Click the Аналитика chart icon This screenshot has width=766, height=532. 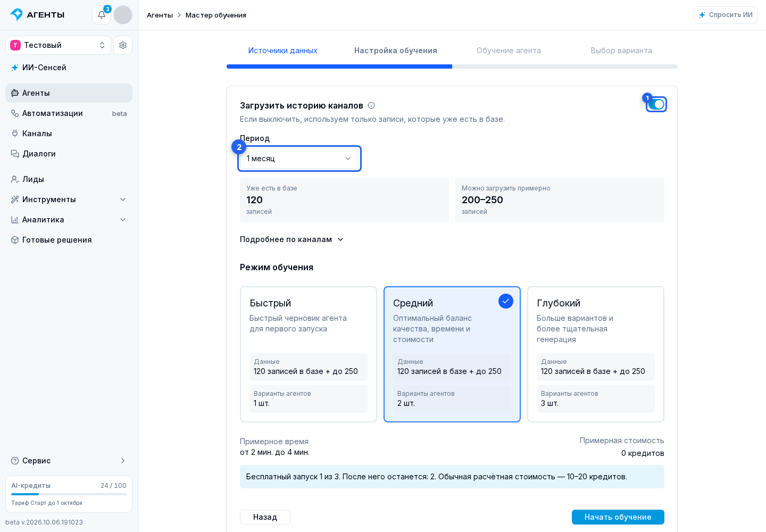point(15,220)
